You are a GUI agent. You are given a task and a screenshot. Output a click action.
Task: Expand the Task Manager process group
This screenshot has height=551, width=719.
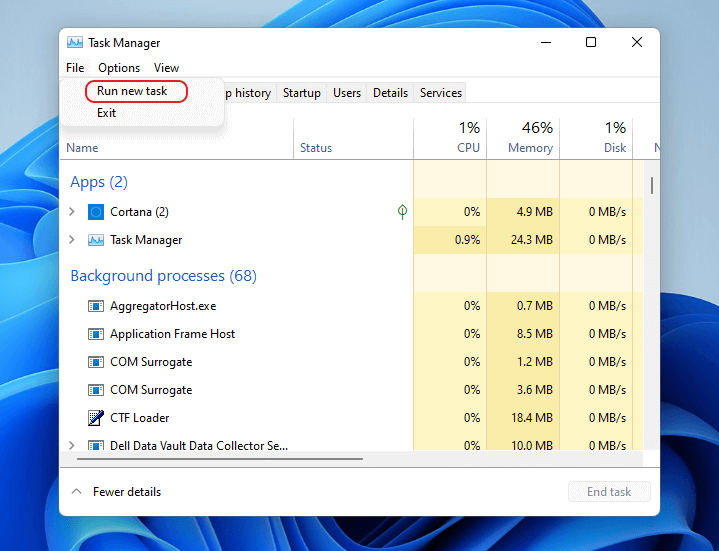point(72,240)
